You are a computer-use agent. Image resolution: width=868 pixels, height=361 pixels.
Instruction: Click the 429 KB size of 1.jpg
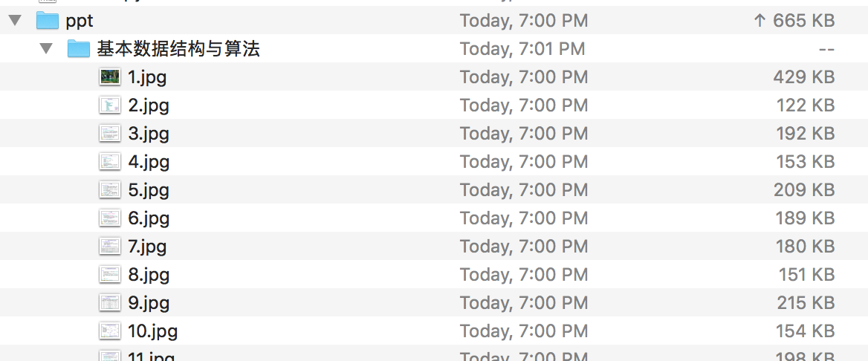[803, 77]
